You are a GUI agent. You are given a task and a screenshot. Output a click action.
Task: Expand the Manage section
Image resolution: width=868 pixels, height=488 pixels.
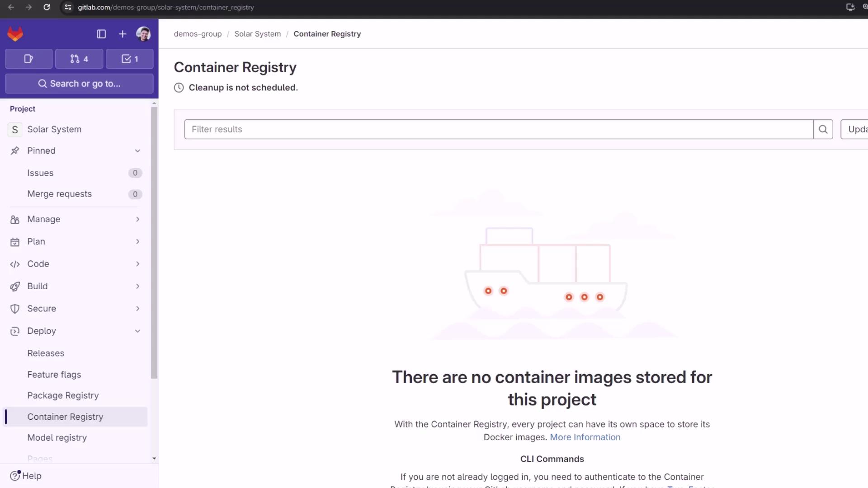coord(137,219)
